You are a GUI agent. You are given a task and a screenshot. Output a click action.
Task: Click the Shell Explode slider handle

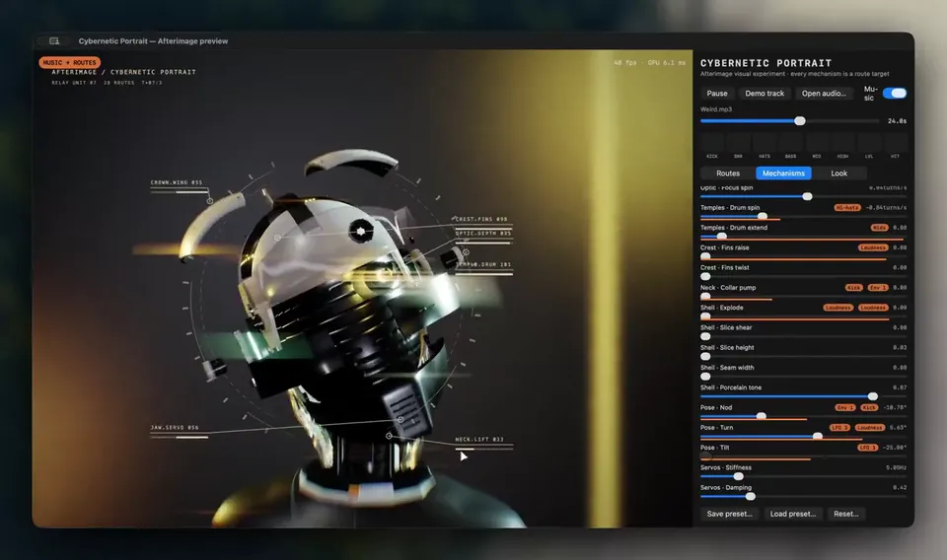705,315
